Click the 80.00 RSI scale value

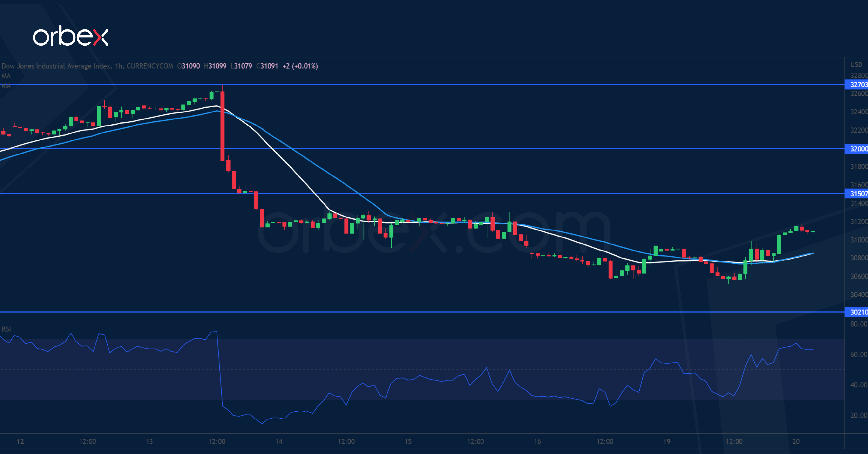(858, 324)
